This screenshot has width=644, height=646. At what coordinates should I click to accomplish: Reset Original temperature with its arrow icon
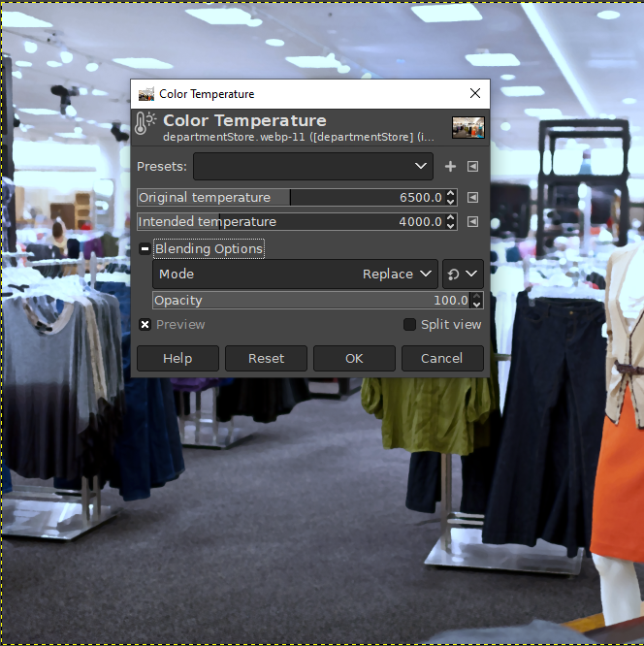click(472, 197)
